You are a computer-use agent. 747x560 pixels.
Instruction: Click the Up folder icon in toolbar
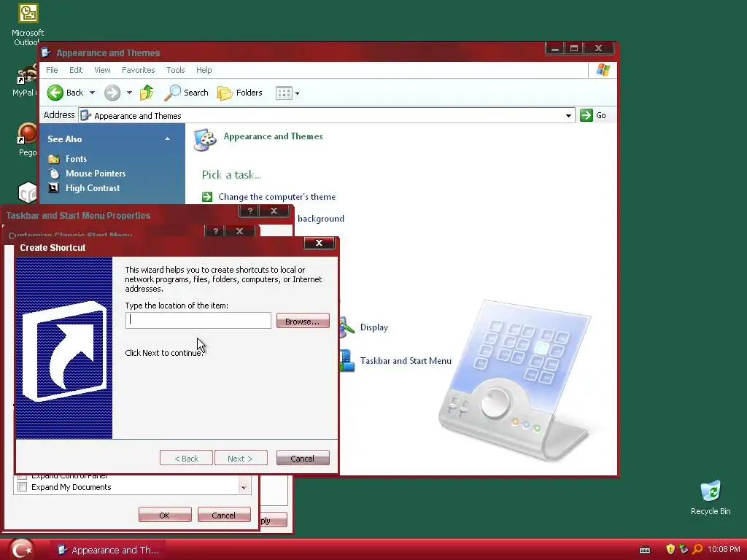coord(147,93)
